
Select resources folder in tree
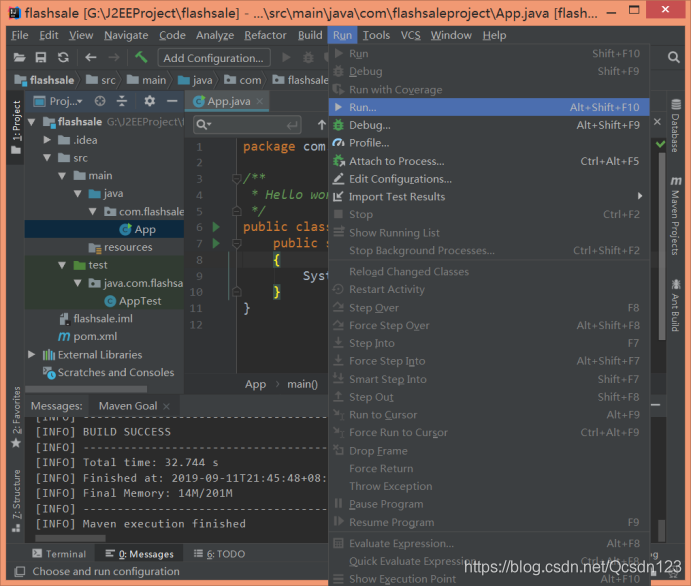pos(121,248)
